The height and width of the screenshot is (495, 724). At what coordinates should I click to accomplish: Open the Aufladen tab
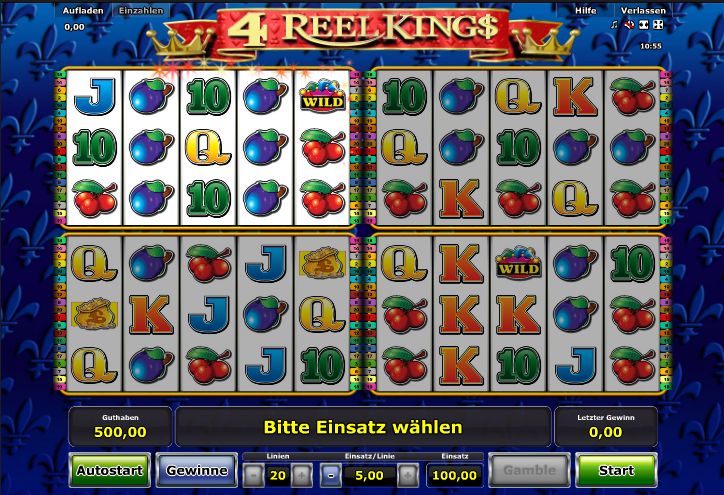pos(83,10)
